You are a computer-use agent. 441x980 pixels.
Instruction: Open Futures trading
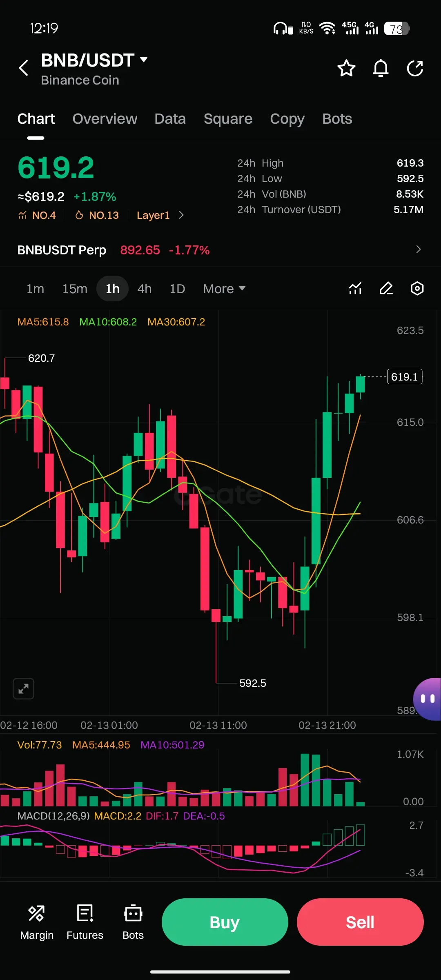pos(85,922)
